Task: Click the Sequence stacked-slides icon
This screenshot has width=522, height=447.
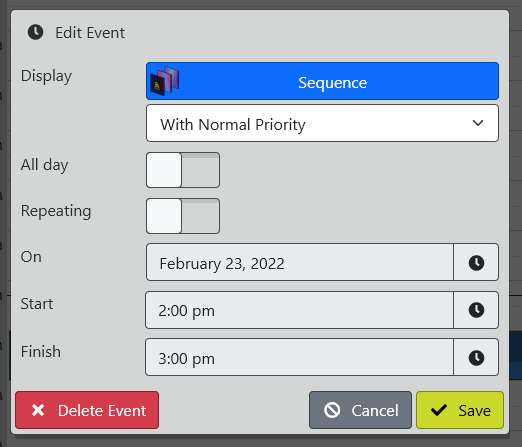Action: point(165,81)
